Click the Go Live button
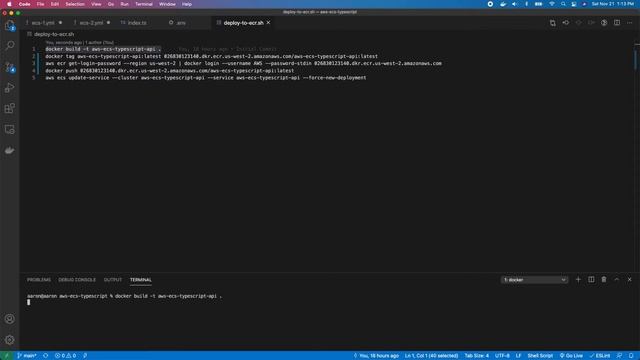640x360 pixels. [571, 356]
